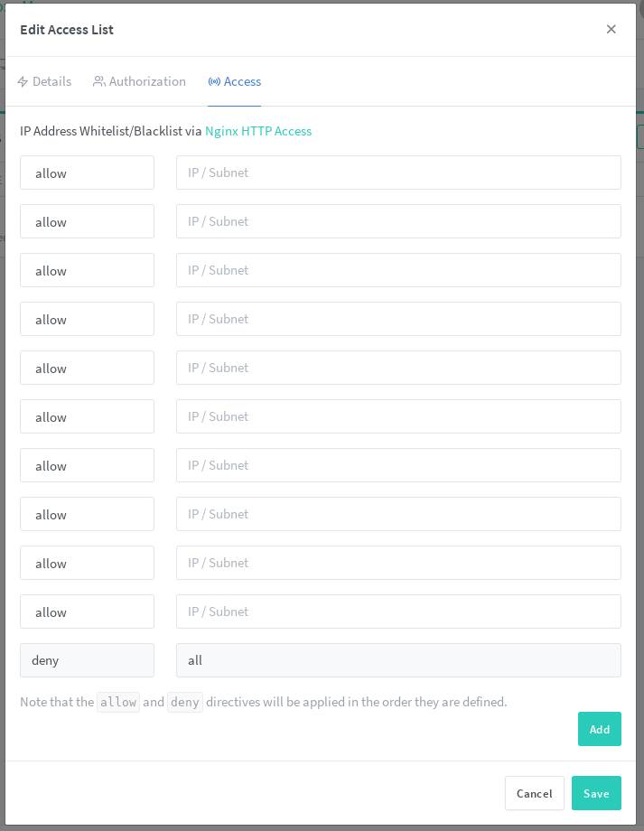Screen dimensions: 644x831
Task: Open the Nginx HTTP Access documentation link
Action: [259, 131]
